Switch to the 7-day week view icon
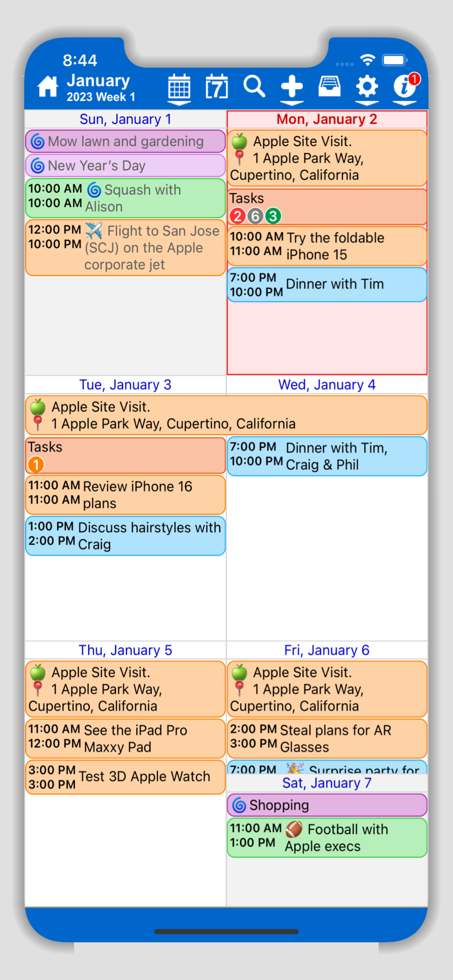The width and height of the screenshot is (453, 980). (x=217, y=87)
